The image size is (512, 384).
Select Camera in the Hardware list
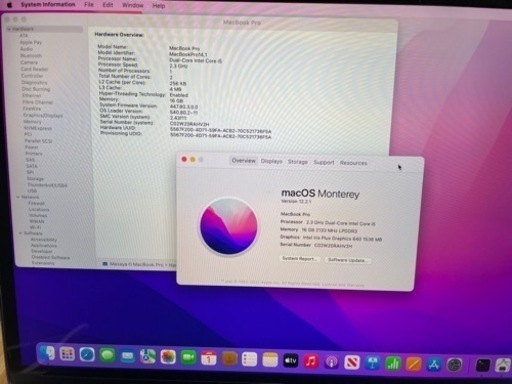point(29,62)
